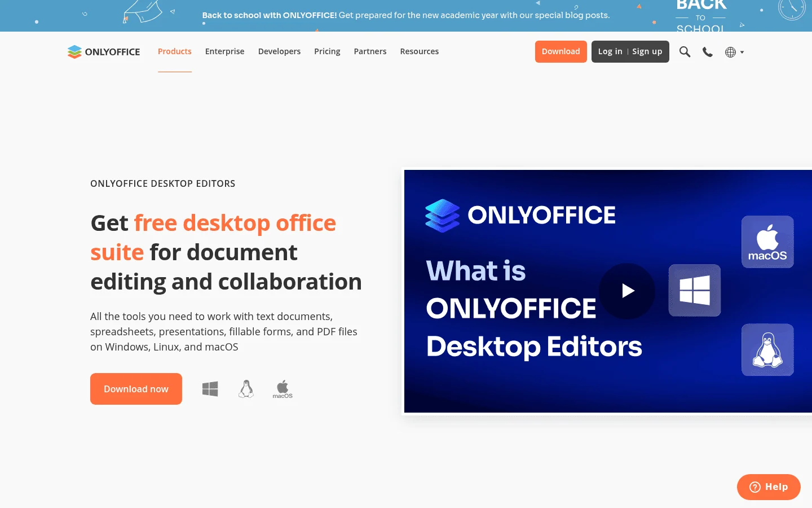Click the ONLYOFFICE DESKTOP EDITORS heading
This screenshot has height=508, width=812.
(163, 183)
